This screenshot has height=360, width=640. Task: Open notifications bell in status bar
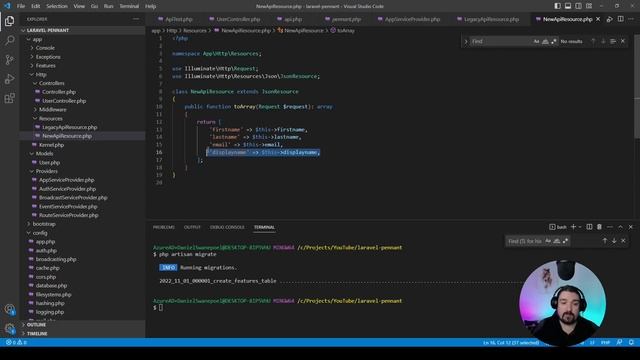tap(631, 342)
